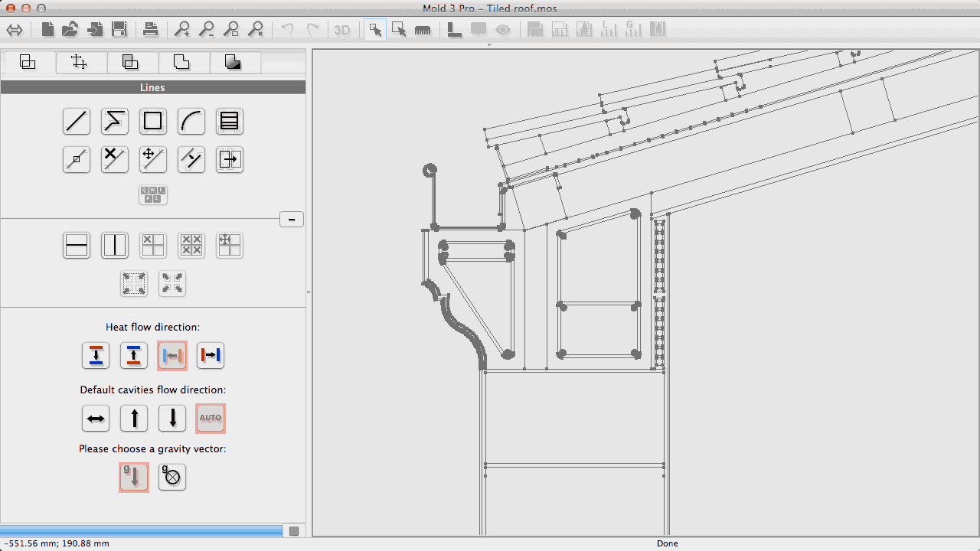Collapse the Lines panel section

(x=292, y=219)
